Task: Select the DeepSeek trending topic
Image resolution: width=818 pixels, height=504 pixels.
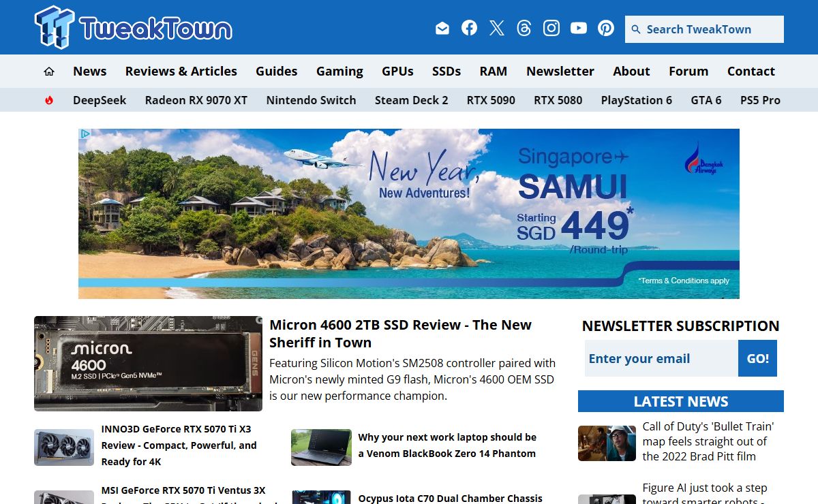Action: click(100, 100)
